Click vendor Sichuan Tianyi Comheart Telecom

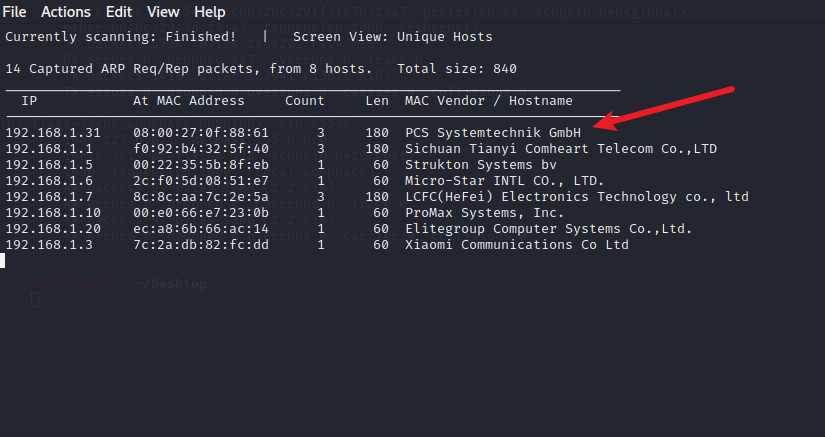tap(561, 149)
